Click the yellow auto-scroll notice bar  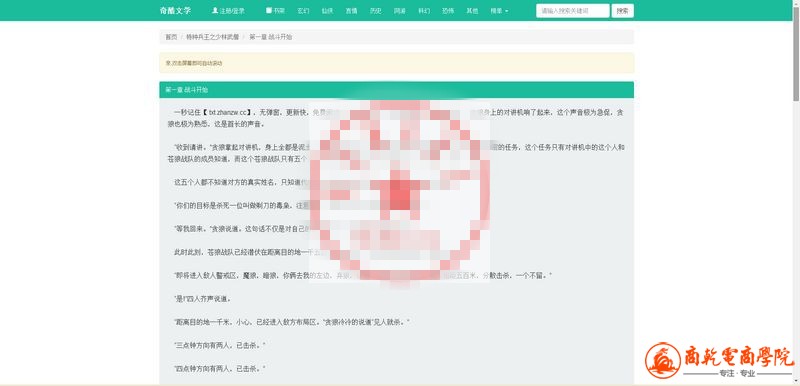(x=396, y=63)
